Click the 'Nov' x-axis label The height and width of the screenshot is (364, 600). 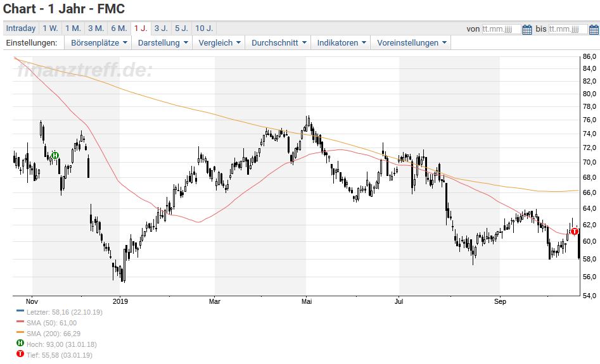click(32, 301)
